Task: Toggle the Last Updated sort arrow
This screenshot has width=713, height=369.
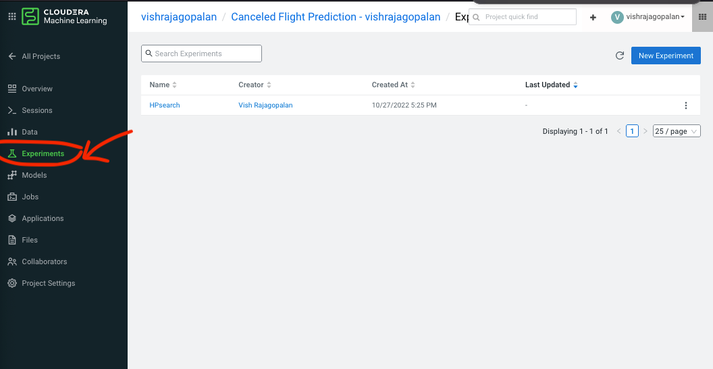Action: [575, 85]
